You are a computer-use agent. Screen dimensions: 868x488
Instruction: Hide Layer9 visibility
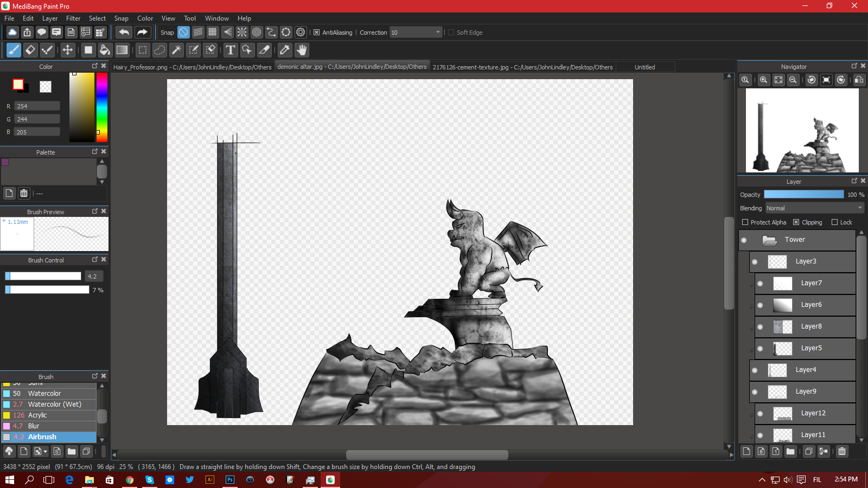[755, 392]
